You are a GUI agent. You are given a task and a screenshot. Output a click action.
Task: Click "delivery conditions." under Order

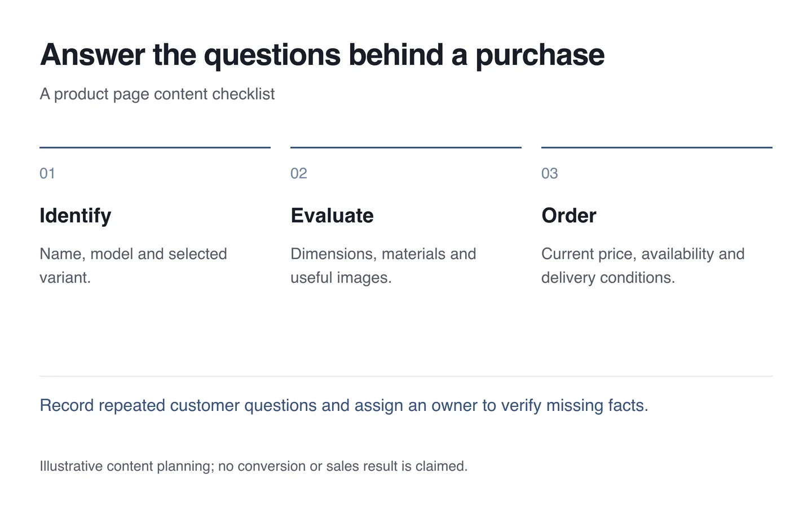[608, 278]
